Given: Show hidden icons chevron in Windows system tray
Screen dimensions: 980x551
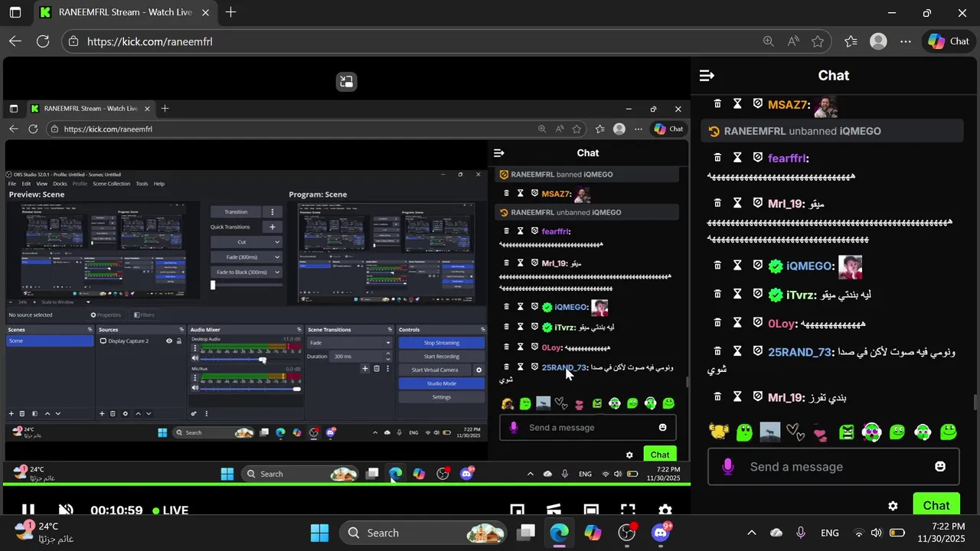Looking at the screenshot, I should (x=752, y=533).
